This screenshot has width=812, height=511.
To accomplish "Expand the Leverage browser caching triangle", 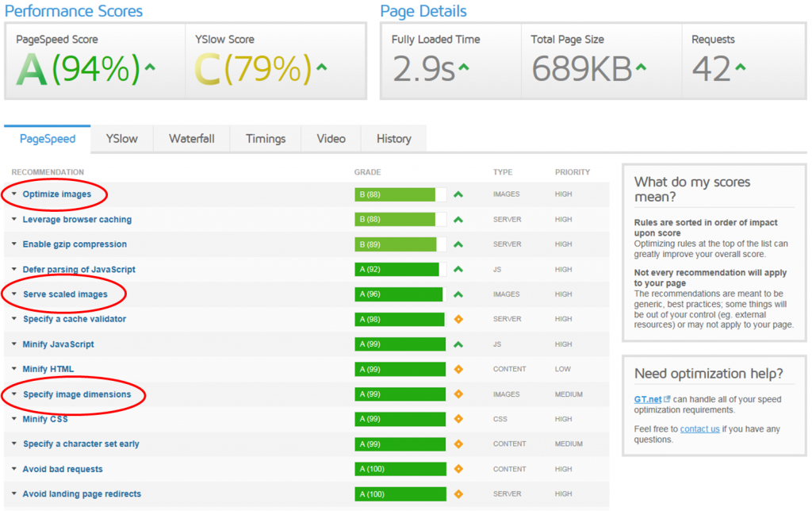I will click(x=14, y=219).
